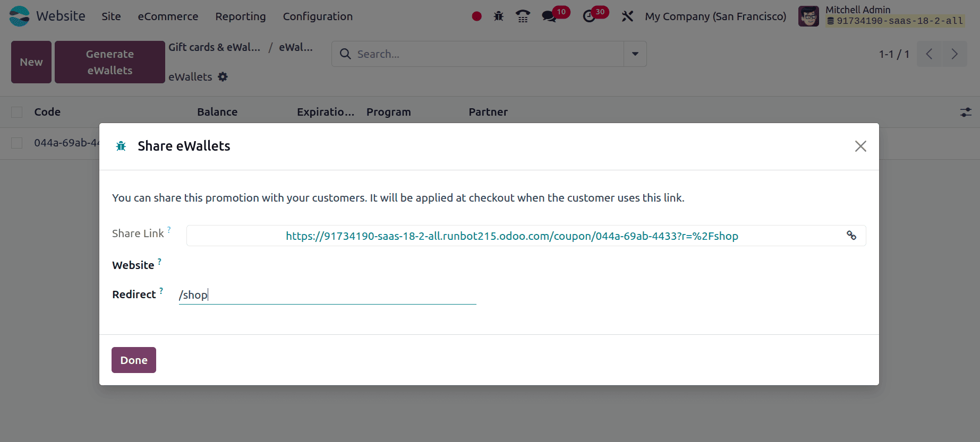Open debug tools bug icon in top navbar

[x=498, y=16]
